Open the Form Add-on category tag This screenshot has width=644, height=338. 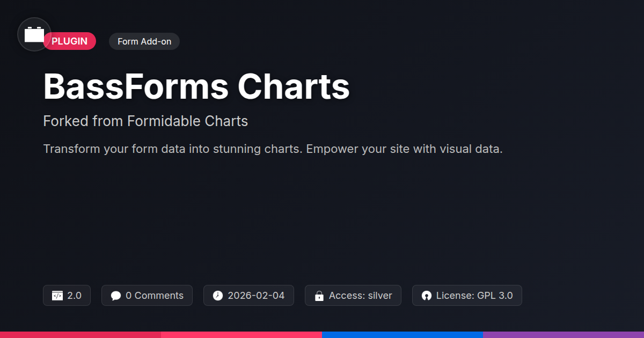tap(144, 41)
